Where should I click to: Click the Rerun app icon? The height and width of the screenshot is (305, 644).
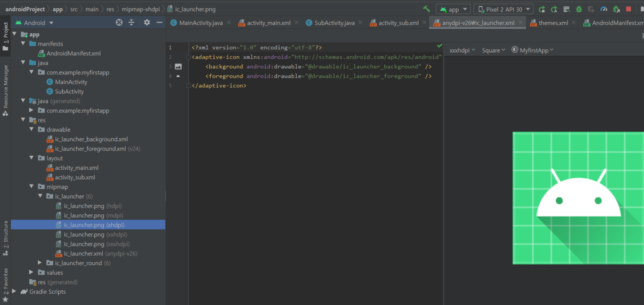pos(541,9)
